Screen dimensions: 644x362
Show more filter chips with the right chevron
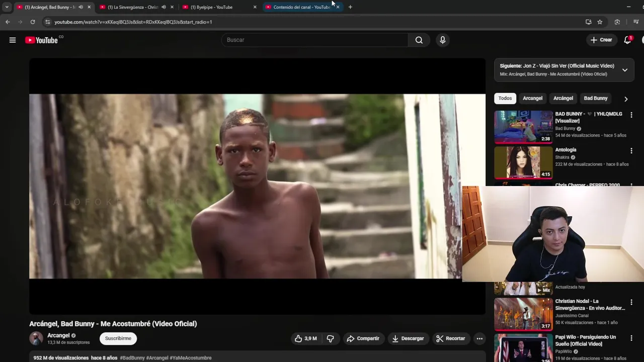(626, 99)
